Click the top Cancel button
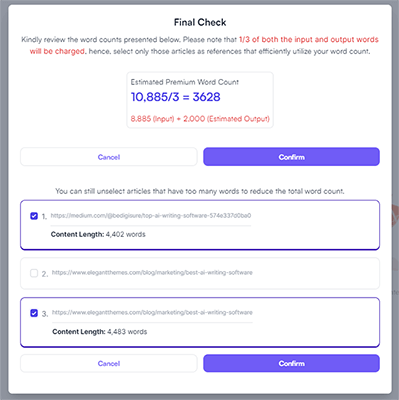This screenshot has width=399, height=400. 109,157
